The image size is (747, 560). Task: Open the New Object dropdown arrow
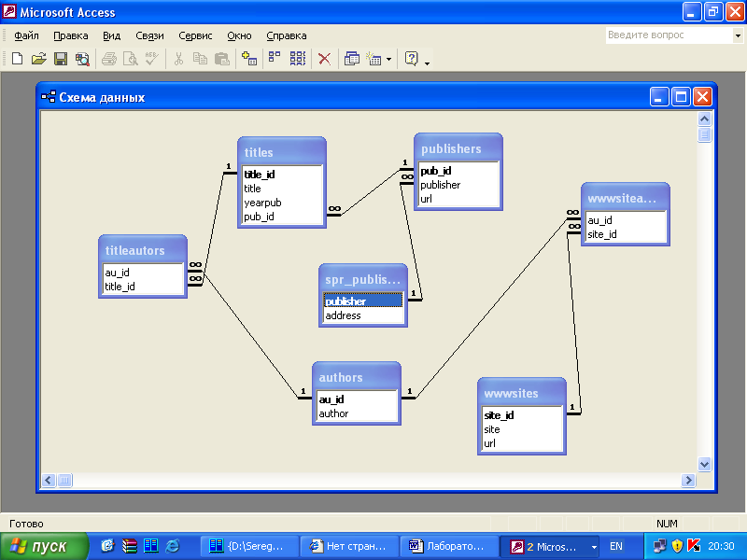coord(388,60)
